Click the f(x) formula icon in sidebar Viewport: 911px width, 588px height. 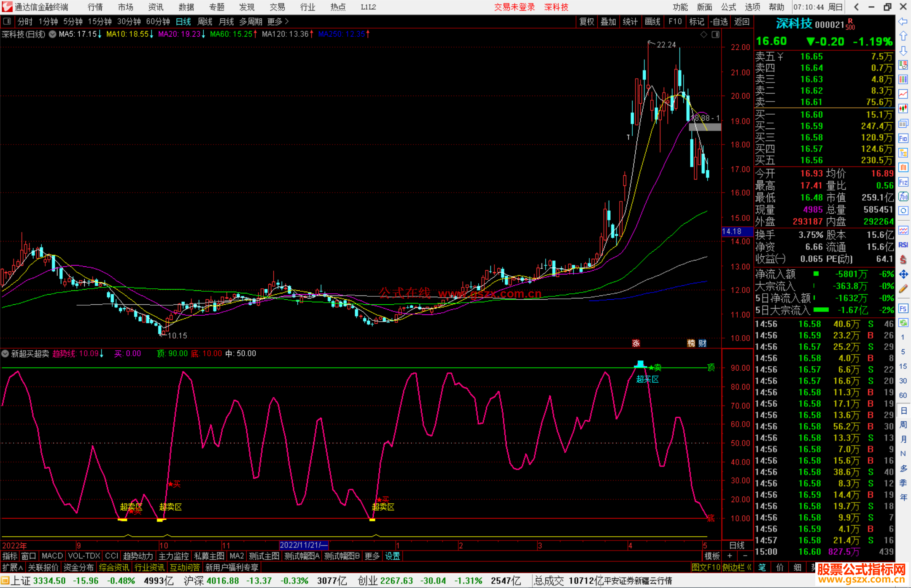pos(903,196)
